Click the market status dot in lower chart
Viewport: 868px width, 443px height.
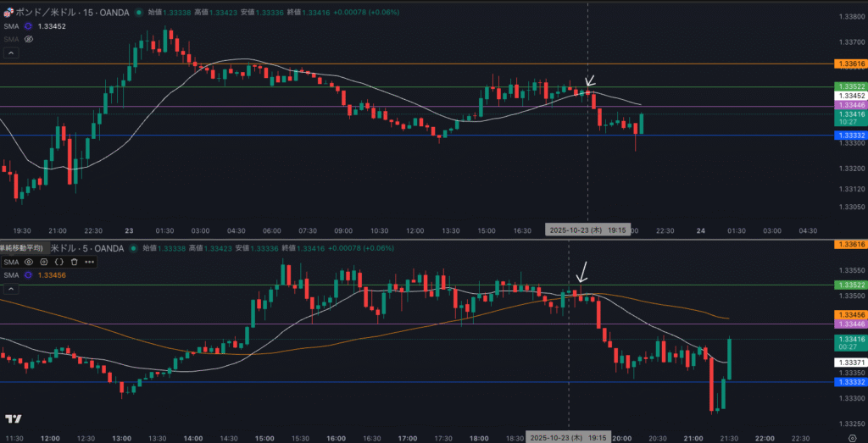(x=132, y=248)
